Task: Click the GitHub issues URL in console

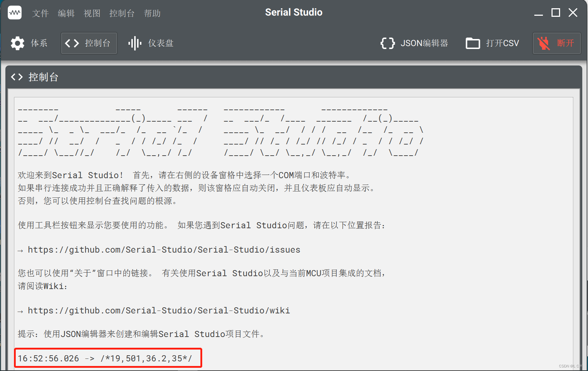Action: pos(164,250)
